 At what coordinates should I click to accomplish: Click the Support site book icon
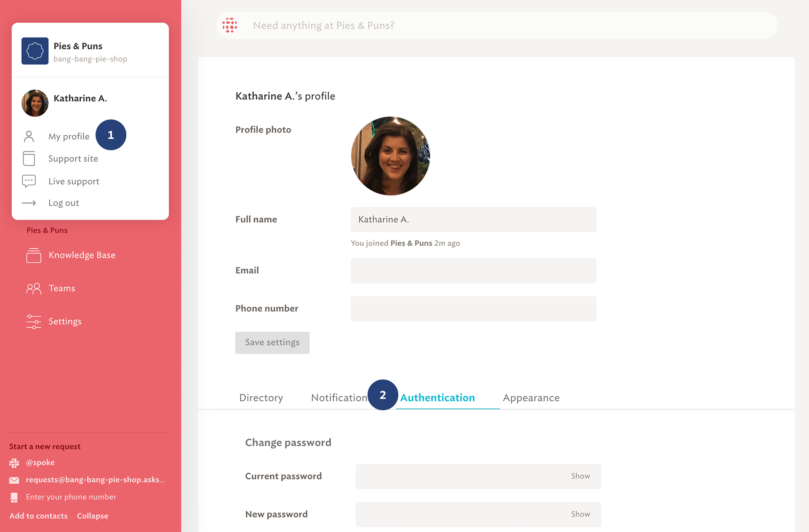pos(29,158)
